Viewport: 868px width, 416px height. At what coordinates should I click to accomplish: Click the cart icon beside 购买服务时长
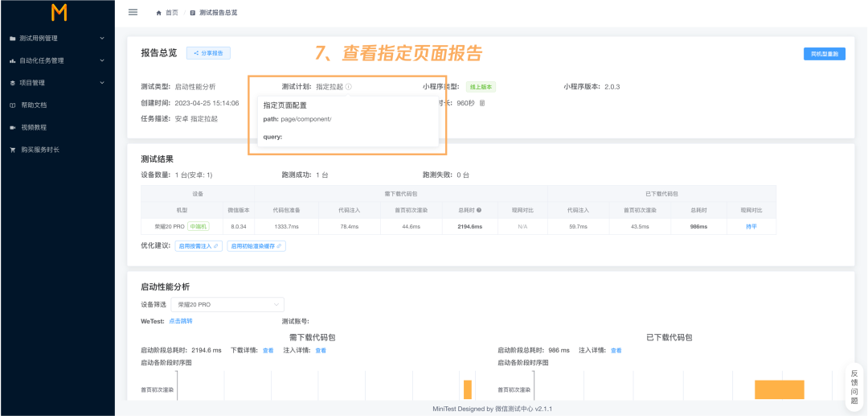pos(12,150)
